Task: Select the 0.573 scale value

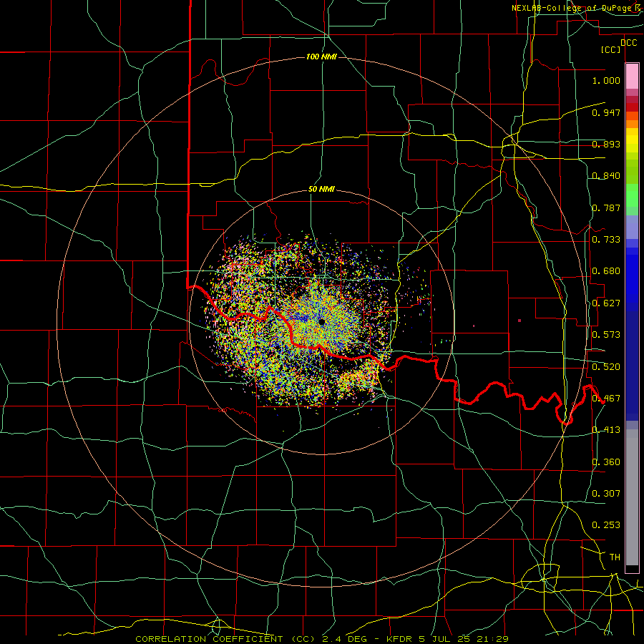Action: tap(606, 335)
